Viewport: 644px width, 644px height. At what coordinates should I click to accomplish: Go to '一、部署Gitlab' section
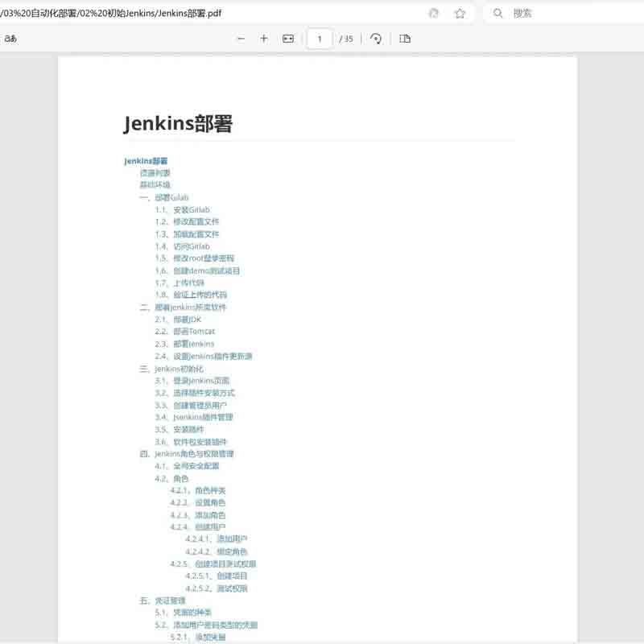point(164,197)
